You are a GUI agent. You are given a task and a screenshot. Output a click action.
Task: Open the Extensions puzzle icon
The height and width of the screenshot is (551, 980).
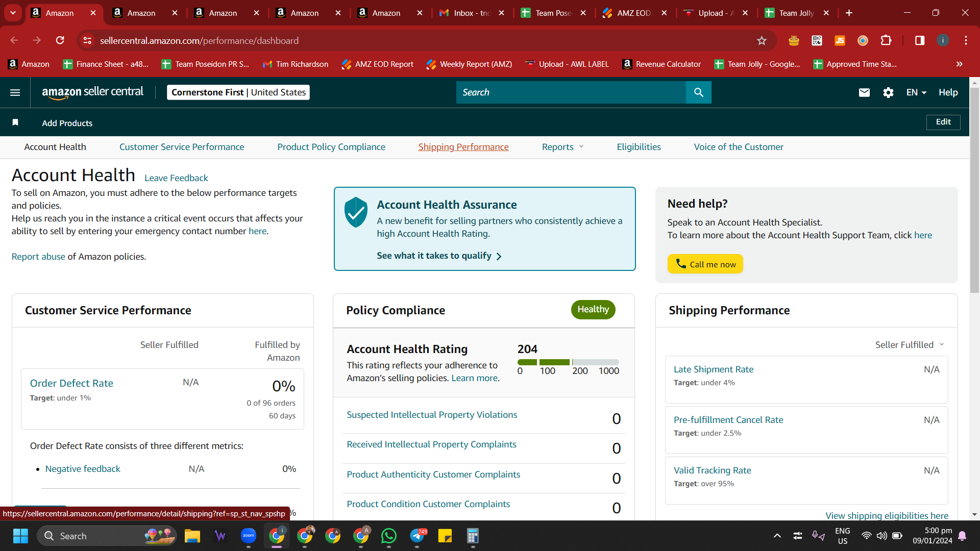click(x=886, y=40)
